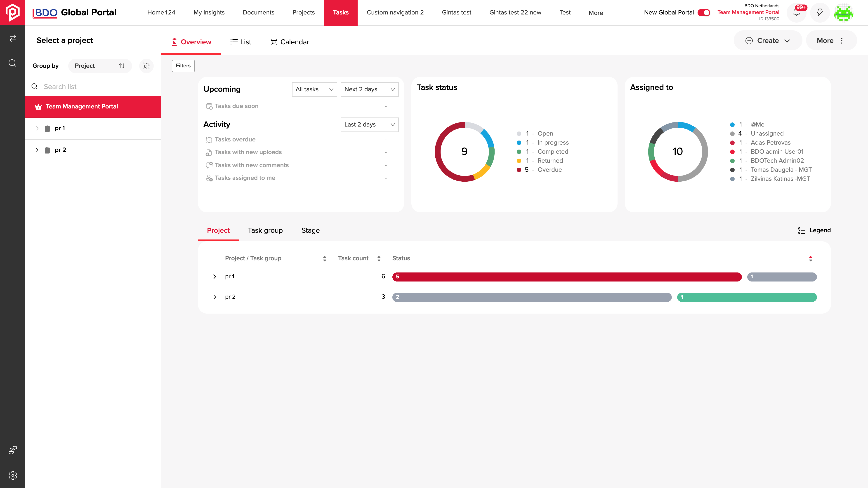Open the Create dropdown button
The image size is (868, 488).
point(768,40)
